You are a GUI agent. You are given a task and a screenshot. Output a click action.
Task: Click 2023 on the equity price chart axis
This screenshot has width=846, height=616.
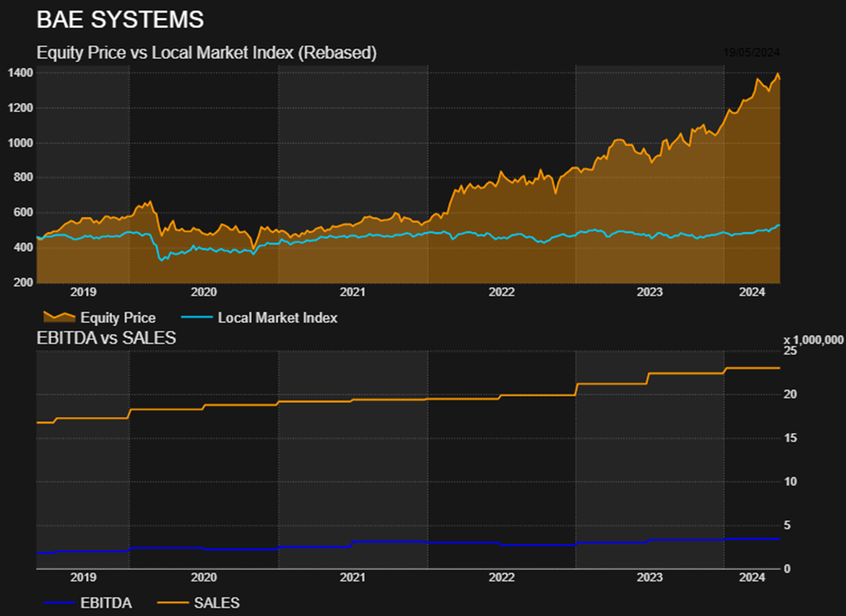(x=650, y=292)
